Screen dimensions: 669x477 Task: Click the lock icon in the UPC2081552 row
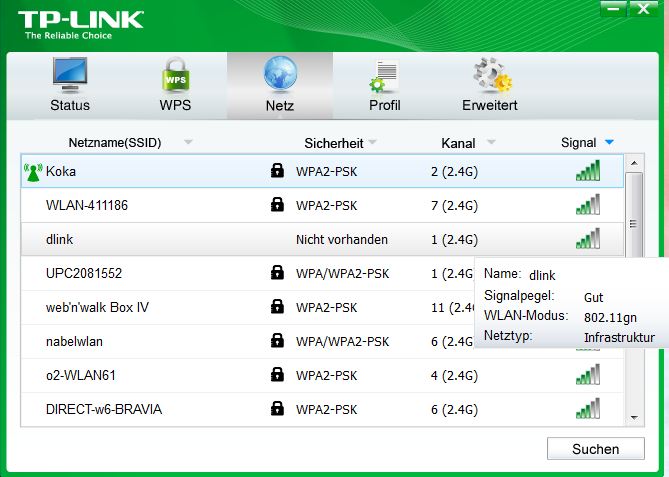point(277,273)
